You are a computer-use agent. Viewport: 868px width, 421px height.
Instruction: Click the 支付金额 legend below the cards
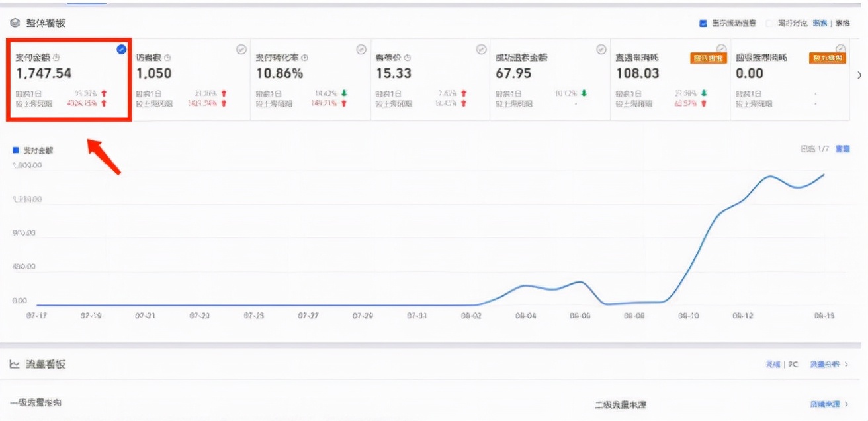[x=33, y=151]
